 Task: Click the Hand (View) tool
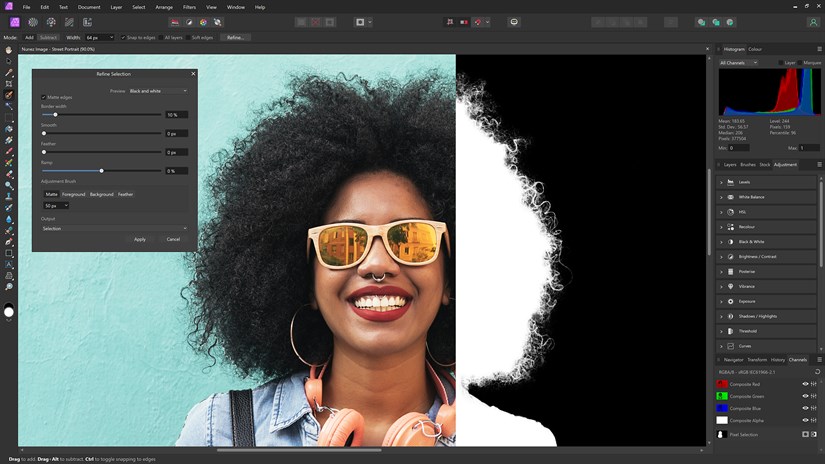point(9,50)
